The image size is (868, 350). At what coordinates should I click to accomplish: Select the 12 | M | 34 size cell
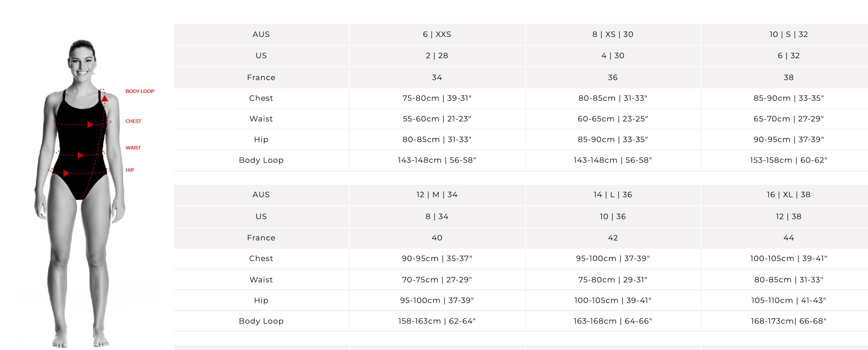point(437,194)
